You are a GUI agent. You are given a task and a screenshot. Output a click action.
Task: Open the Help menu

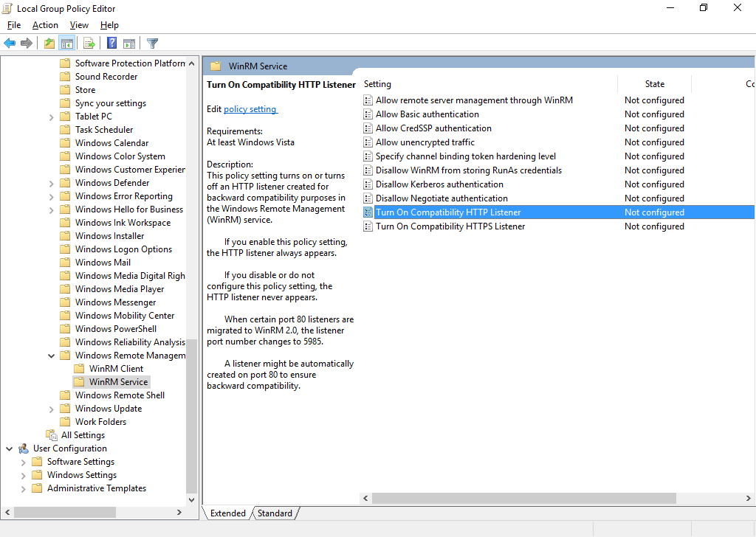coord(109,25)
